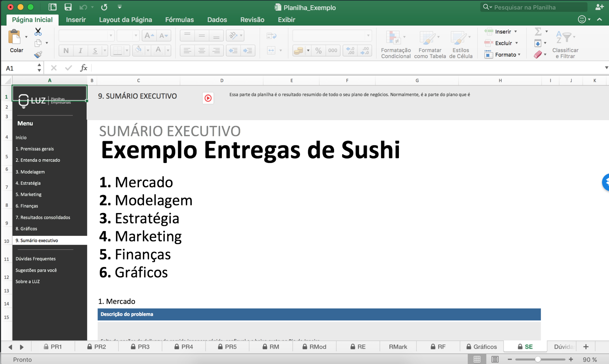The width and height of the screenshot is (609, 364).
Task: Click the Save disk icon
Action: [68, 7]
